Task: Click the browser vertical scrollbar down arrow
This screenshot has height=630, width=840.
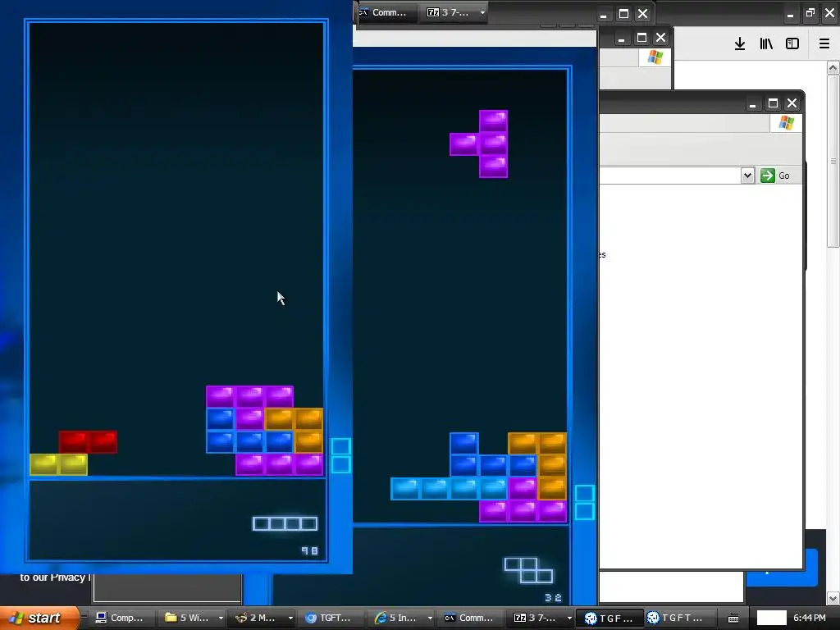Action: pos(833,598)
